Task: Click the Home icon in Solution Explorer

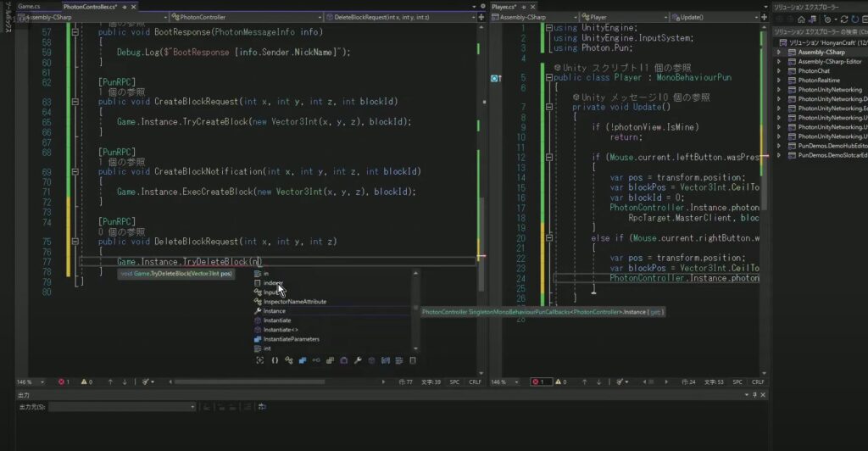Action: pyautogui.click(x=800, y=19)
